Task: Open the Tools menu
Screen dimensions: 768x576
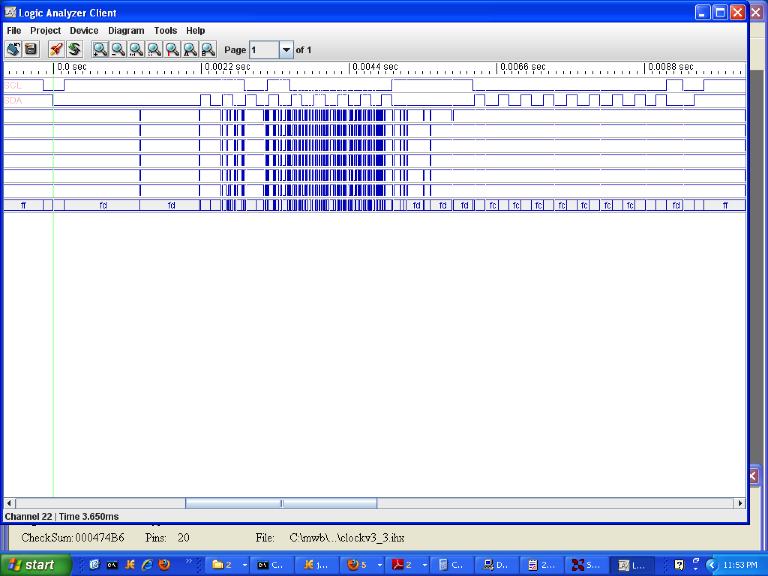Action: [x=165, y=30]
